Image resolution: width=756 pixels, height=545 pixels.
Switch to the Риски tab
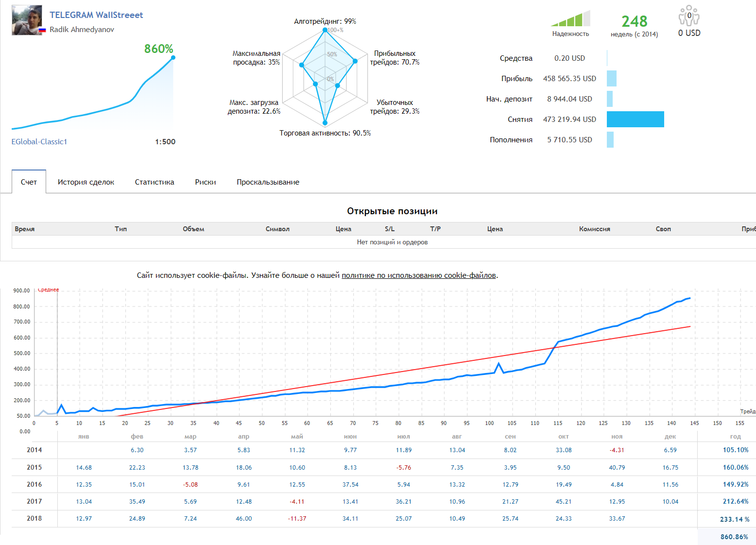pyautogui.click(x=206, y=182)
